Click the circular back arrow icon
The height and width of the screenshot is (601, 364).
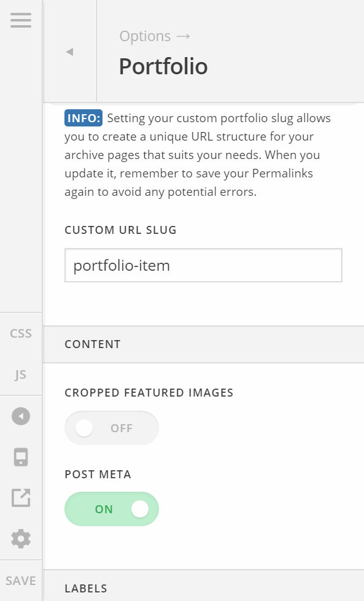coord(21,416)
